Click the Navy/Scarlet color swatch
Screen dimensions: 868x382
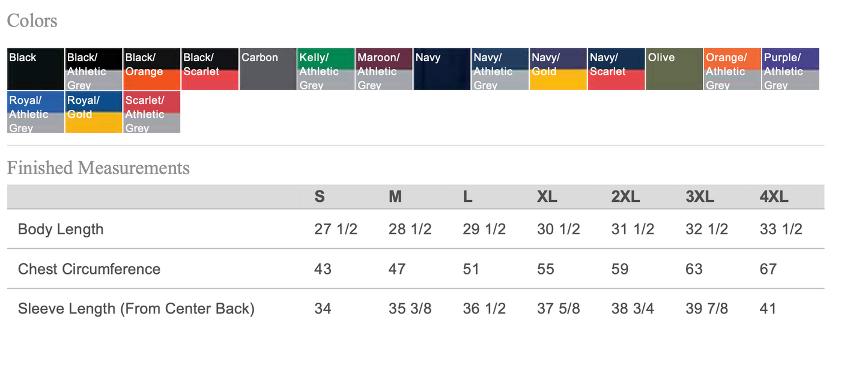[x=616, y=69]
